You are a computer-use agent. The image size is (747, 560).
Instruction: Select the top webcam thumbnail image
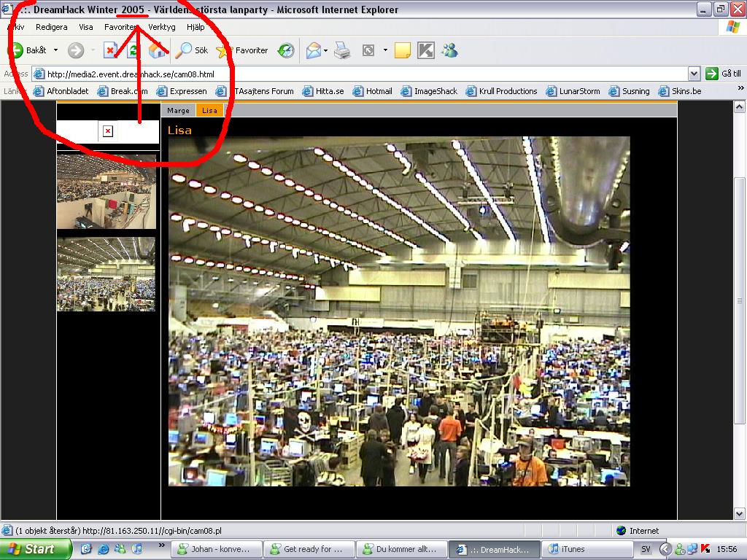tap(107, 191)
